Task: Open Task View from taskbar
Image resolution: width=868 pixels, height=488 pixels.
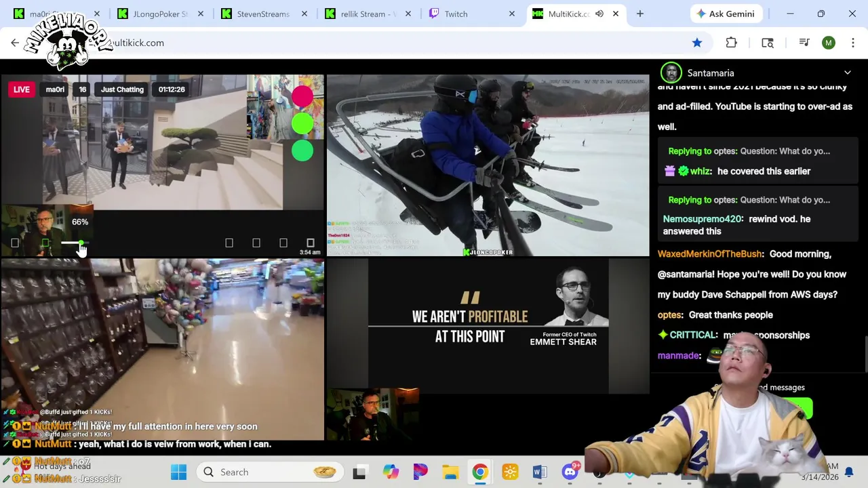Action: [359, 472]
